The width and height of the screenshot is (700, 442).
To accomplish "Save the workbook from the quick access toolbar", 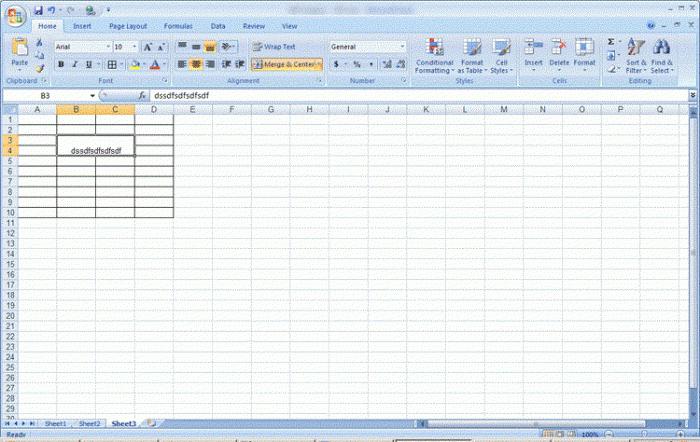I will (38, 10).
